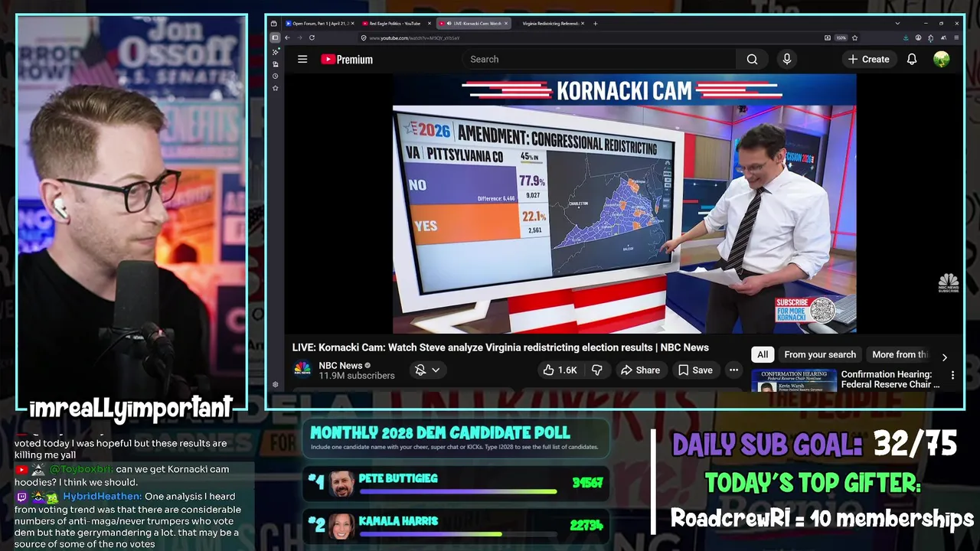Open the YouTube hamburger guide menu
Viewport: 980px width, 551px height.
pyautogui.click(x=302, y=59)
